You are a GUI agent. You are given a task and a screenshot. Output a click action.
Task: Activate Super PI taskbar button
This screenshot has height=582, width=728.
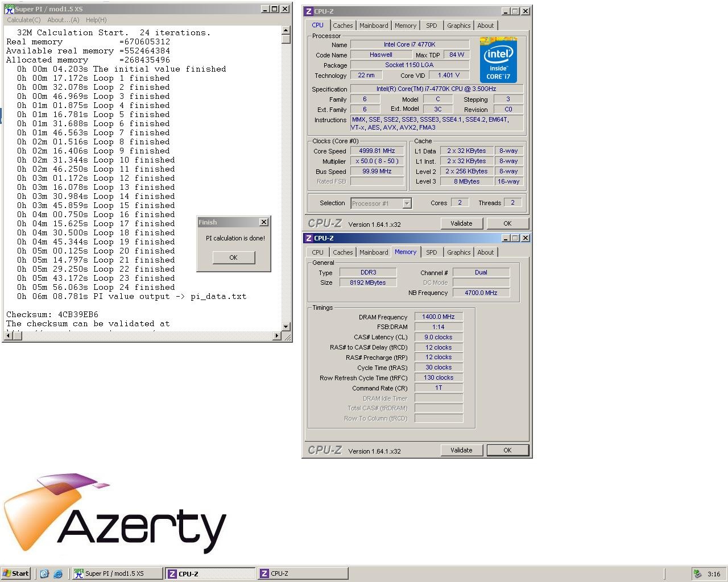tap(117, 573)
